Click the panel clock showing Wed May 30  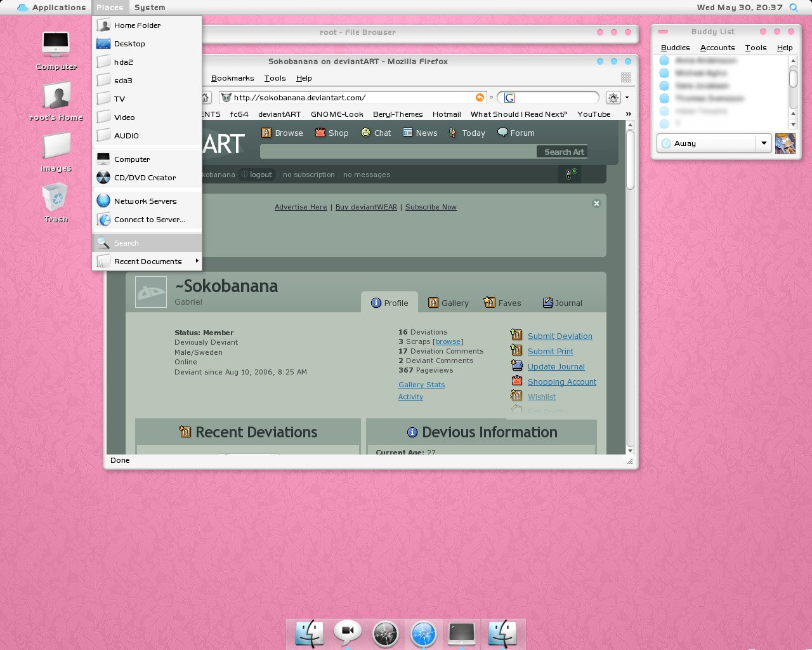740,8
